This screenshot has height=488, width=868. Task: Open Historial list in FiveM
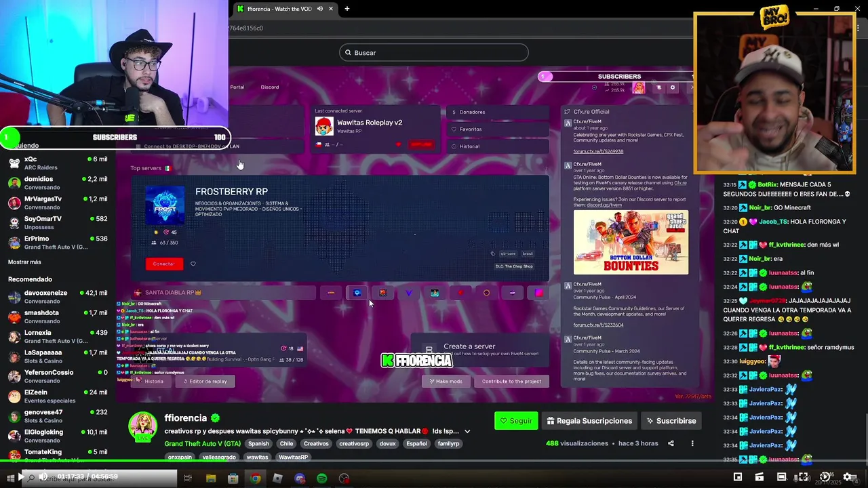pos(497,146)
